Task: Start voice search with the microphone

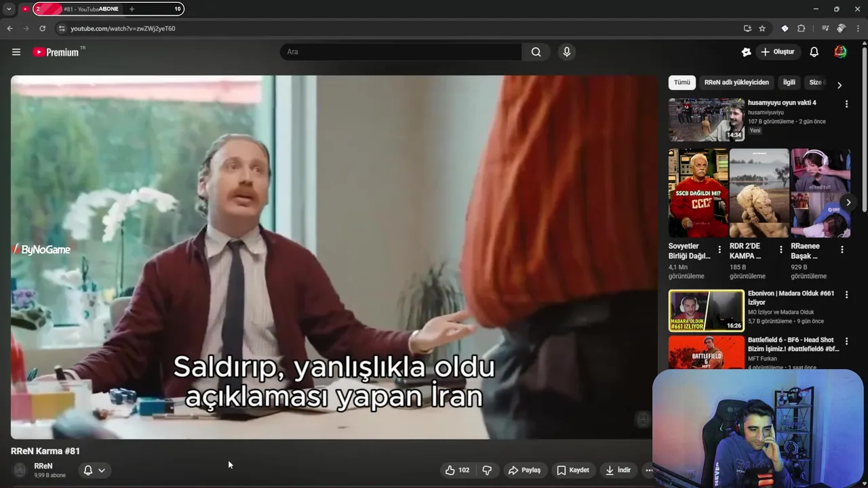Action: point(567,52)
